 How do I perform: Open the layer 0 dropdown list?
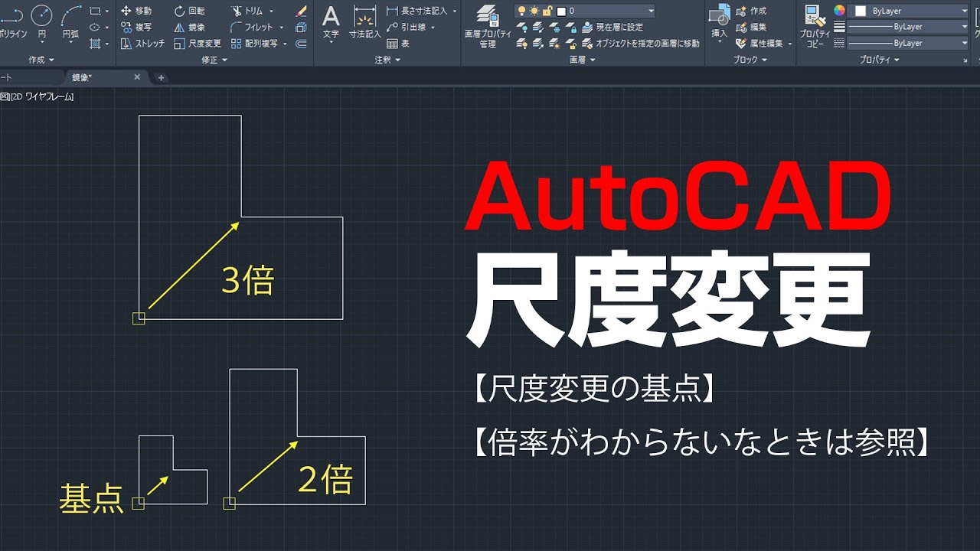[x=651, y=11]
